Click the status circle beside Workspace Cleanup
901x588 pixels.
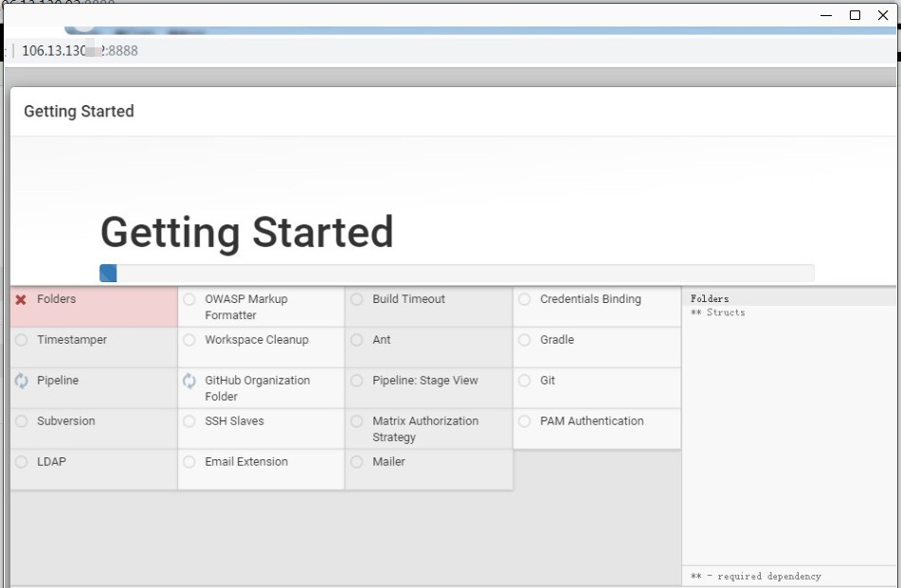pyautogui.click(x=189, y=340)
